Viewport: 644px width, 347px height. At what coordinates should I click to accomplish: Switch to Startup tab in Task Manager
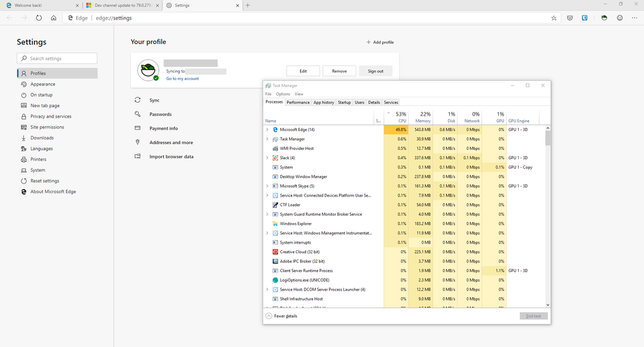344,102
